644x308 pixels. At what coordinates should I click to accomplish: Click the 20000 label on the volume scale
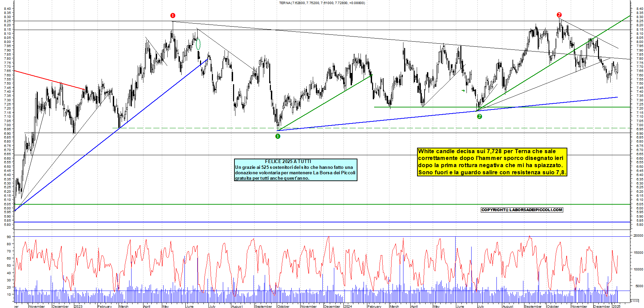tap(638, 236)
